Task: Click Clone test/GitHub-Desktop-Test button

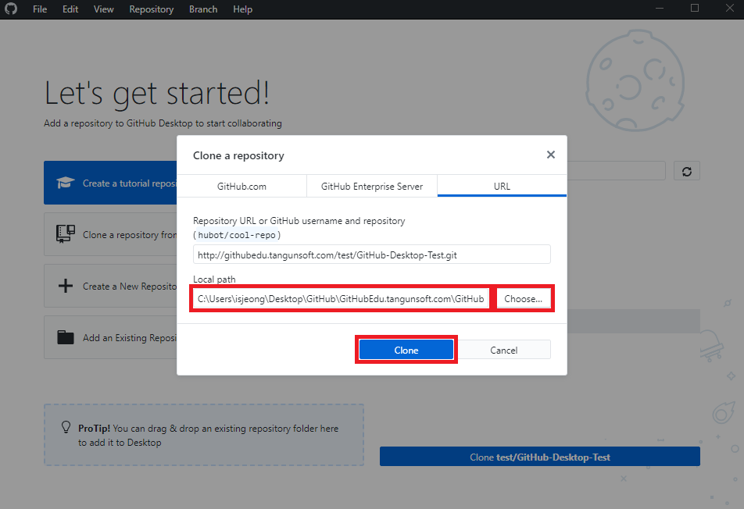Action: click(x=539, y=457)
